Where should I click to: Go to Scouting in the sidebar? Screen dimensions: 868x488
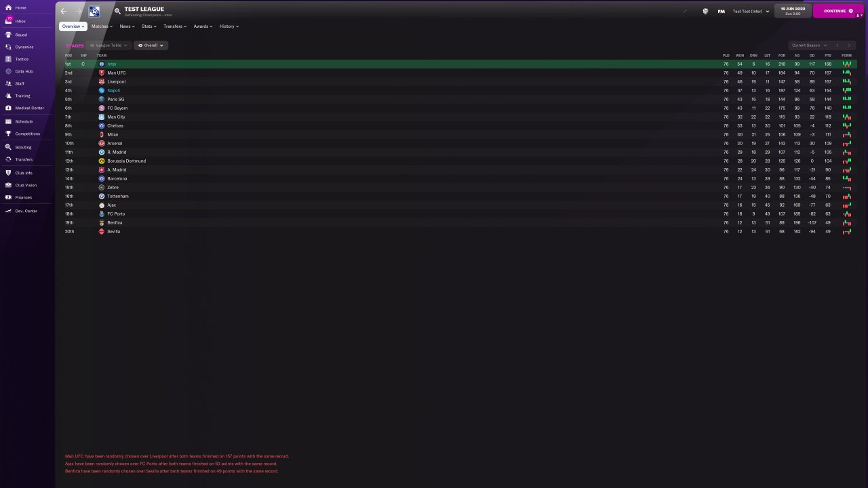(x=23, y=147)
